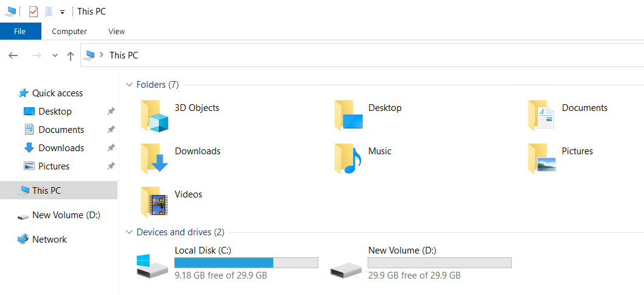
Task: Select the Local Disk (C:) drive icon
Action: pyautogui.click(x=152, y=265)
